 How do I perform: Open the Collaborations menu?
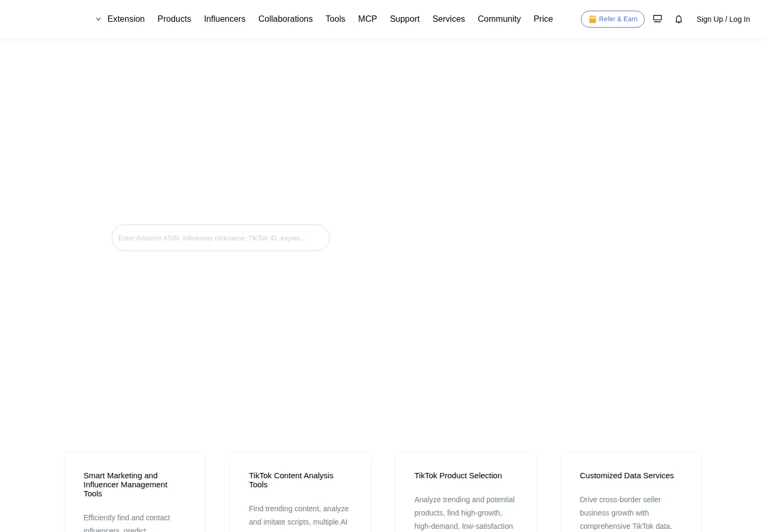click(x=286, y=19)
